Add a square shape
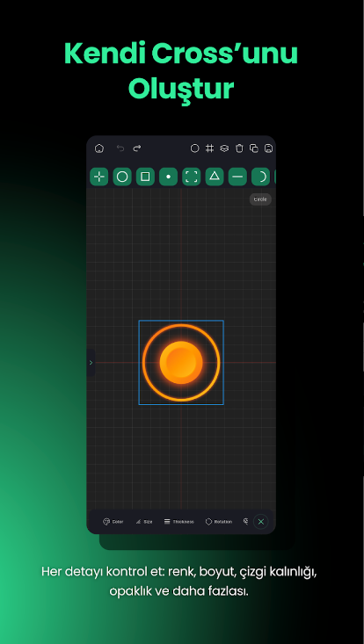 point(145,177)
